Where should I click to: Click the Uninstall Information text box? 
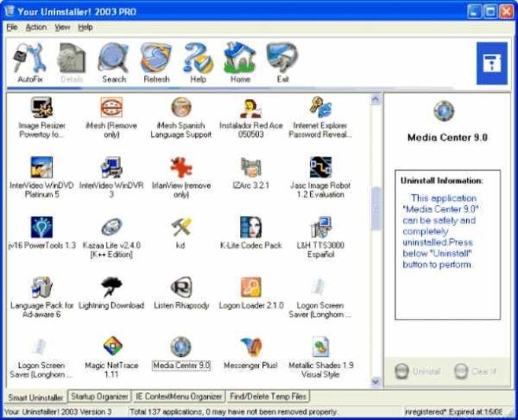[x=448, y=245]
